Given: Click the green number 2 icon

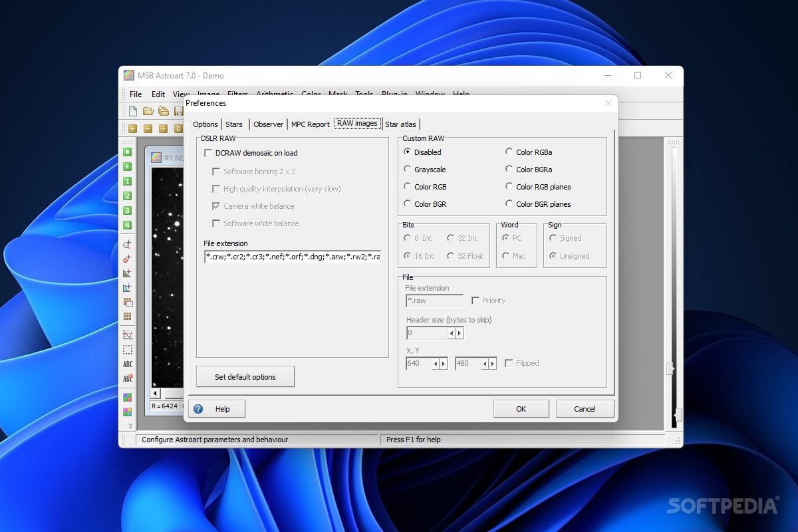Looking at the screenshot, I should [127, 196].
